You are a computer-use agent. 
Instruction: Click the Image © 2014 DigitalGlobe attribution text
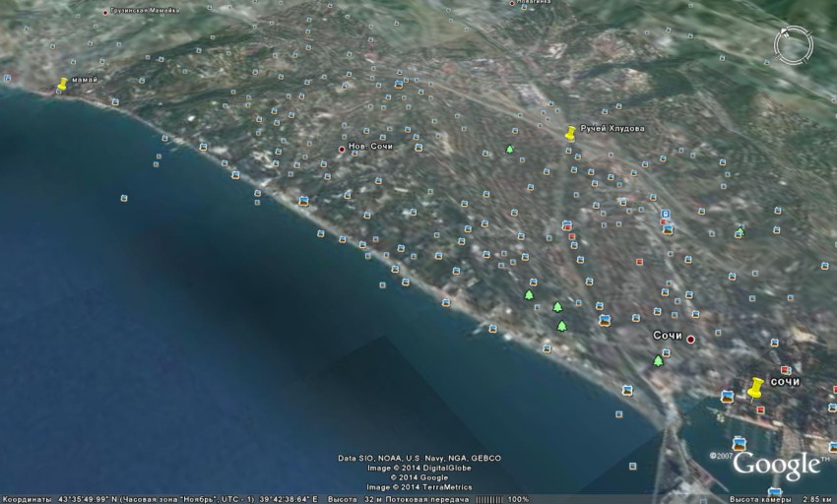click(418, 468)
